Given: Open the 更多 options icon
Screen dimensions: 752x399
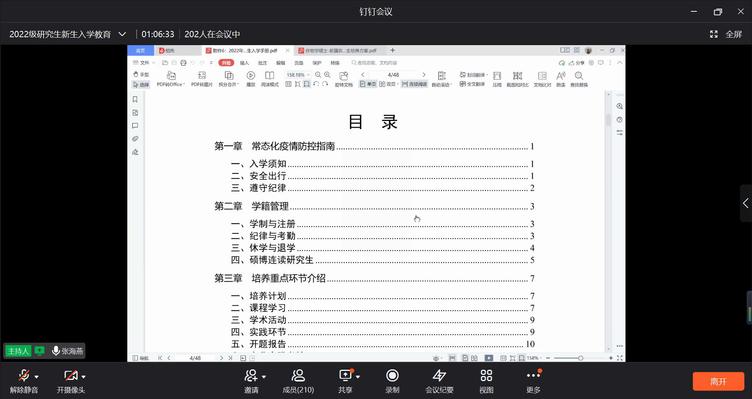Looking at the screenshot, I should pyautogui.click(x=533, y=381).
